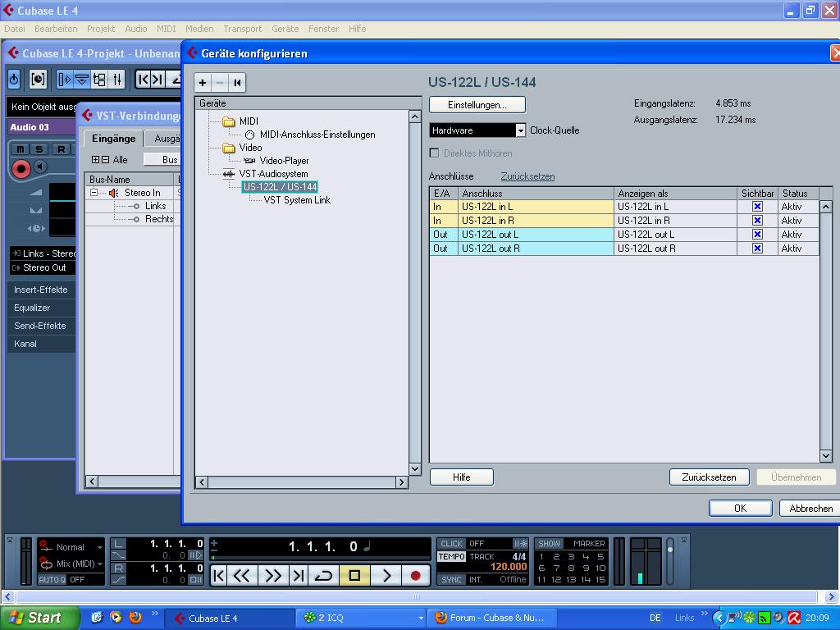The height and width of the screenshot is (630, 840).
Task: Rewind using the transport double-left arrows
Action: 242,576
